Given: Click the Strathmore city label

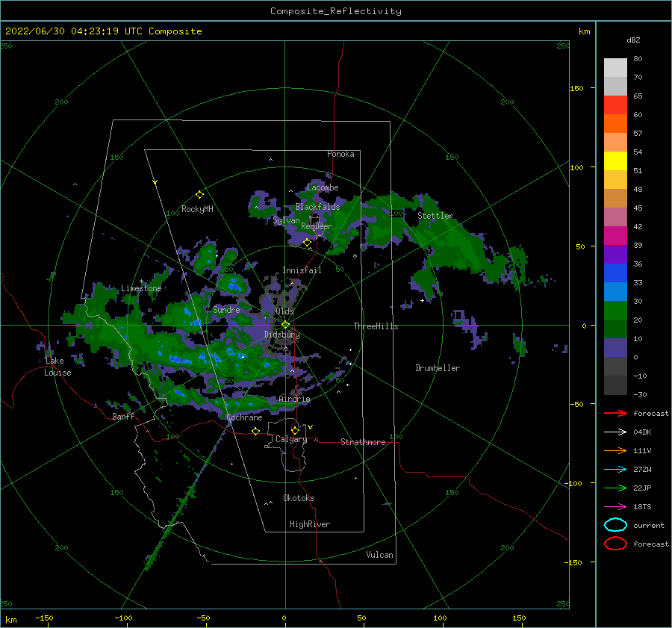Looking at the screenshot, I should 363,442.
